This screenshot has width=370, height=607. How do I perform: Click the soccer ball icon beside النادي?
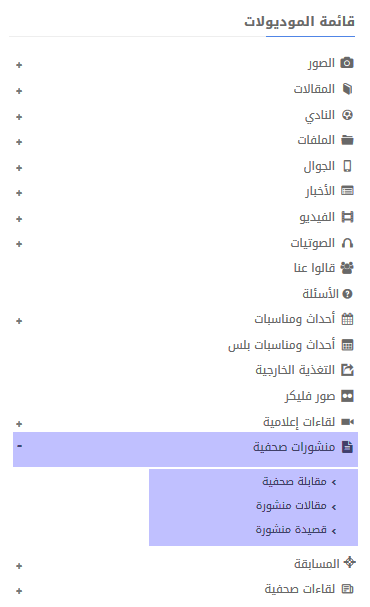click(348, 115)
